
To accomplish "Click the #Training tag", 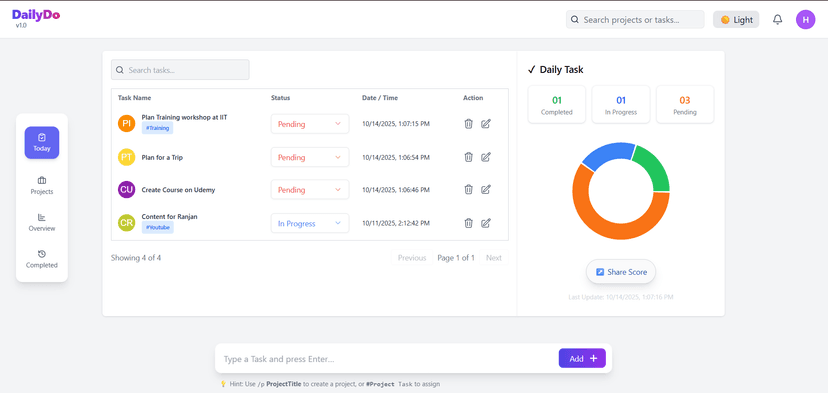I will point(157,128).
